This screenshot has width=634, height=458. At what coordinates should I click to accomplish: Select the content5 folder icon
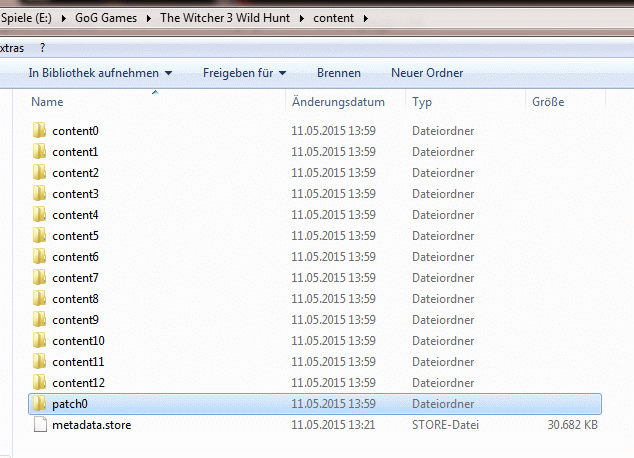click(40, 236)
